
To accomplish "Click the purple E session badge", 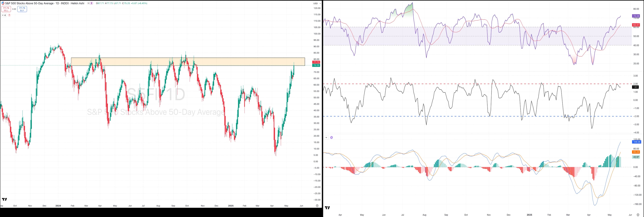I will click(92, 3).
